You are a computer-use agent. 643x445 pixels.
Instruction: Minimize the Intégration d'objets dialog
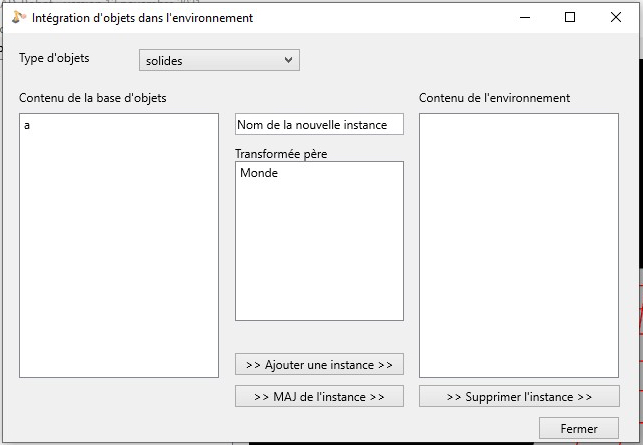(523, 17)
